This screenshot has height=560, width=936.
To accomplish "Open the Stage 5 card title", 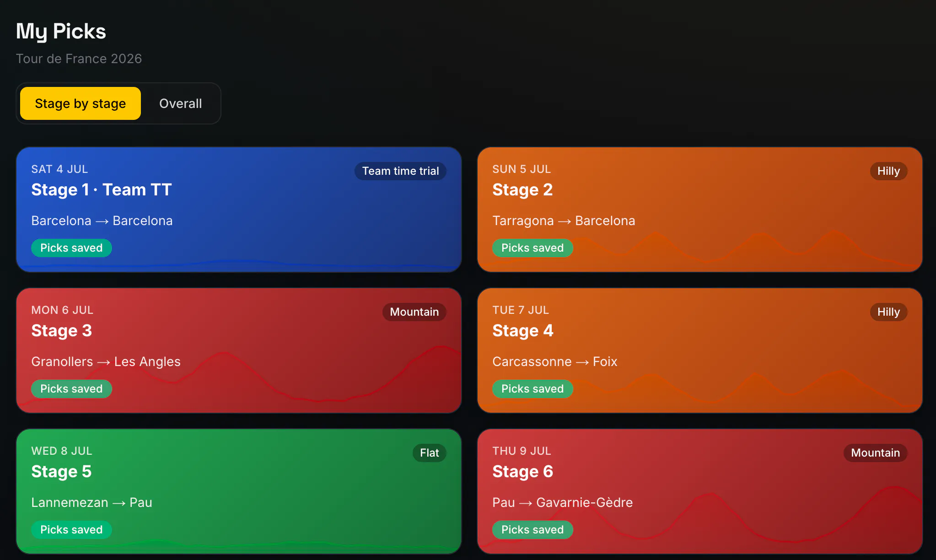I will [x=61, y=471].
